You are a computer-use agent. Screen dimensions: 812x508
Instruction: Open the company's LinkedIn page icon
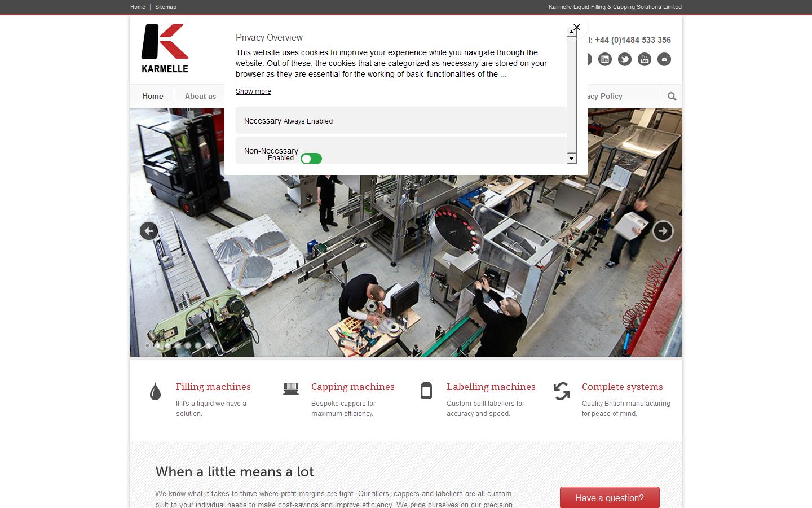pyautogui.click(x=604, y=59)
